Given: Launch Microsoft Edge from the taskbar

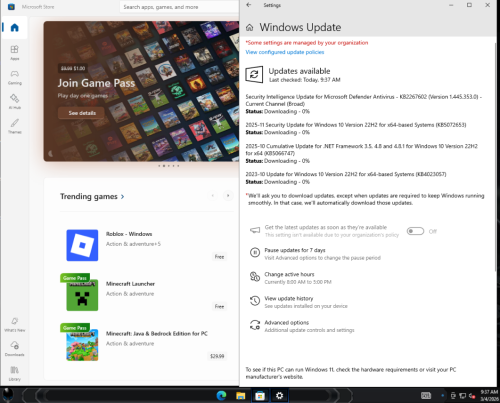Looking at the screenshot, I should 221,396.
